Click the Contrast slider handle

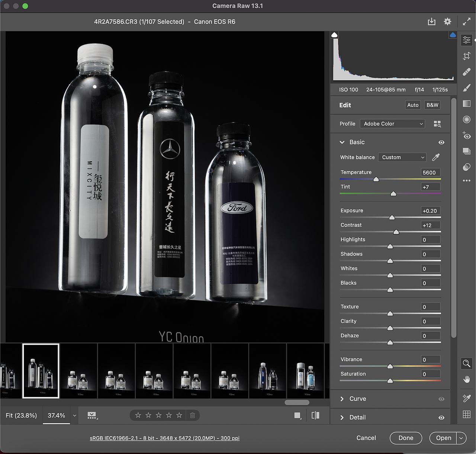[396, 232]
